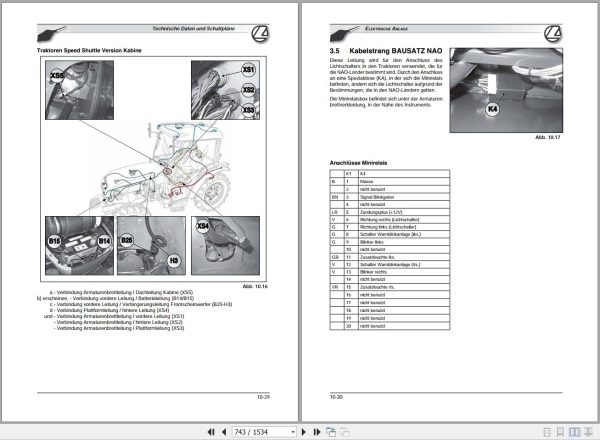
Task: Click the 'Abb. 10.17' figure caption
Action: (548, 137)
